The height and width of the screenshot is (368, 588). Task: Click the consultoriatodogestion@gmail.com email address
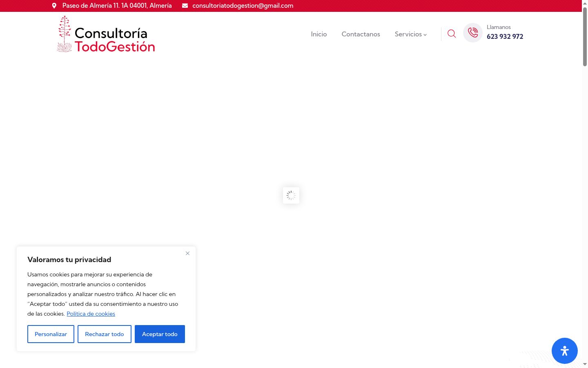[243, 6]
